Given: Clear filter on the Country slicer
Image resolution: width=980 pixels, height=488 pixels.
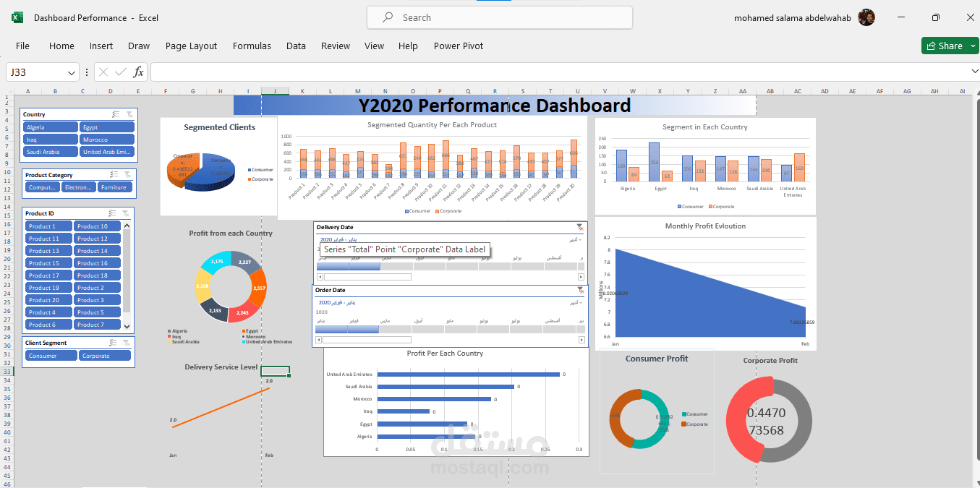Looking at the screenshot, I should (x=129, y=114).
